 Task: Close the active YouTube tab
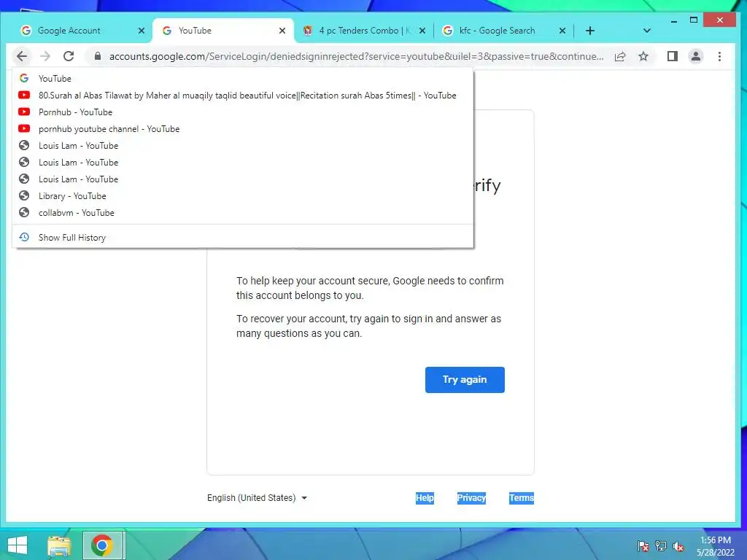click(282, 31)
